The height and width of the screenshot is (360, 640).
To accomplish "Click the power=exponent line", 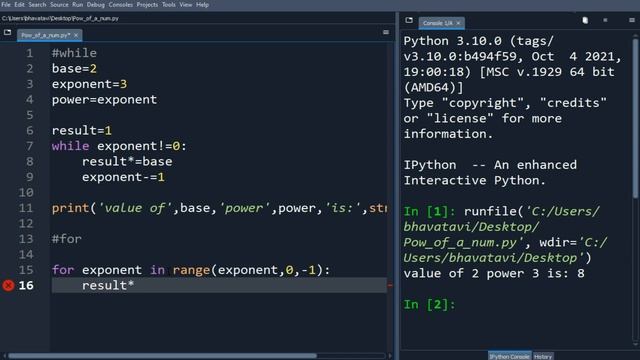I will click(104, 100).
